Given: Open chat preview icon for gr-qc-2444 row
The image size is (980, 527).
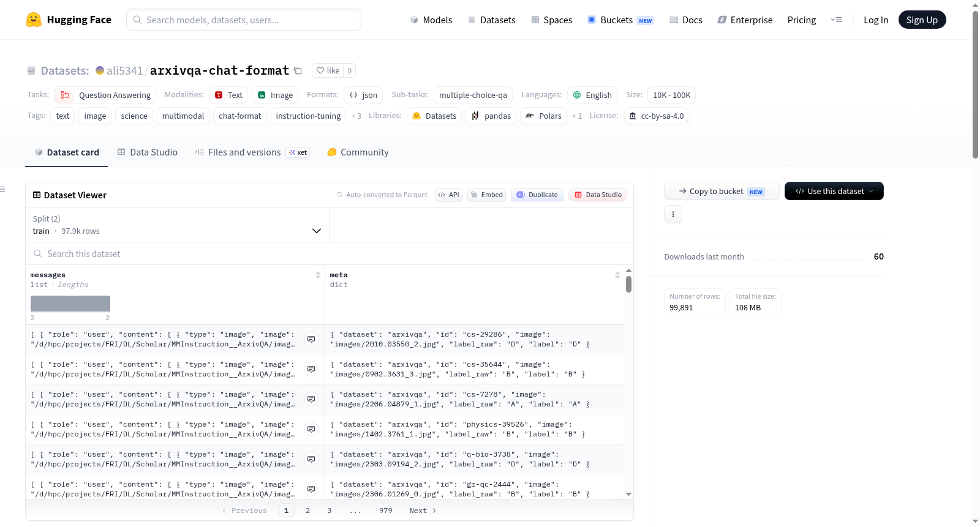Looking at the screenshot, I should point(311,489).
